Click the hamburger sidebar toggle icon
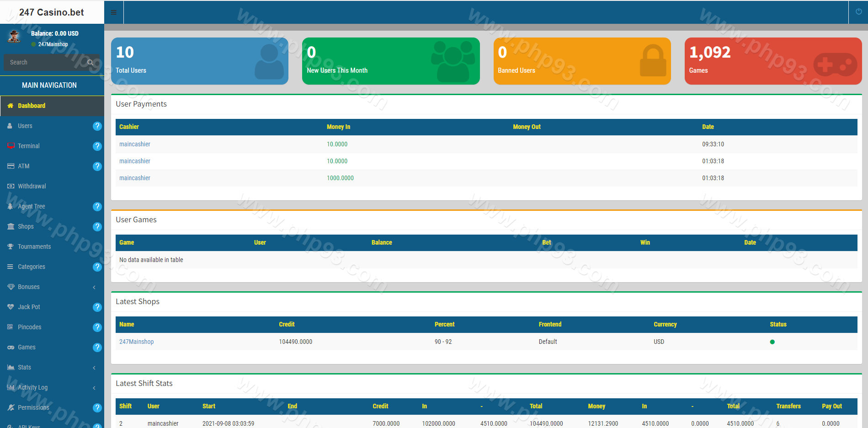The height and width of the screenshot is (428, 868). (114, 12)
